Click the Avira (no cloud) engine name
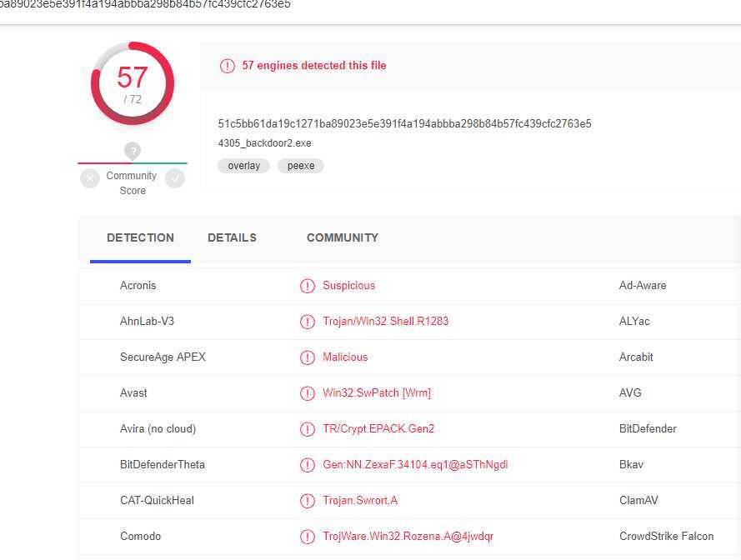The image size is (741, 560). pyautogui.click(x=158, y=428)
